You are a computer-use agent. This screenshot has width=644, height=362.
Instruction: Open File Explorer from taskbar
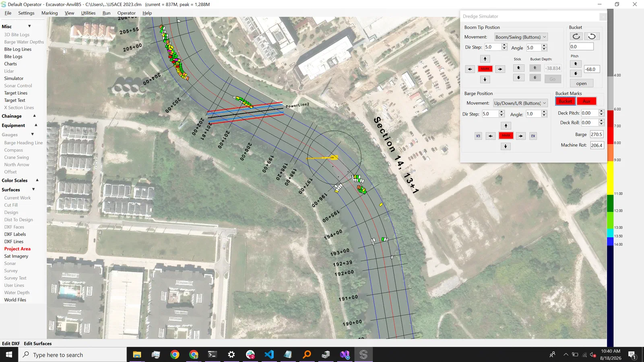(137, 354)
